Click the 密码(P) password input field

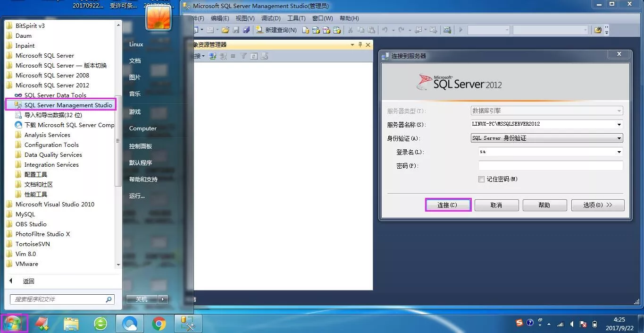pyautogui.click(x=551, y=166)
